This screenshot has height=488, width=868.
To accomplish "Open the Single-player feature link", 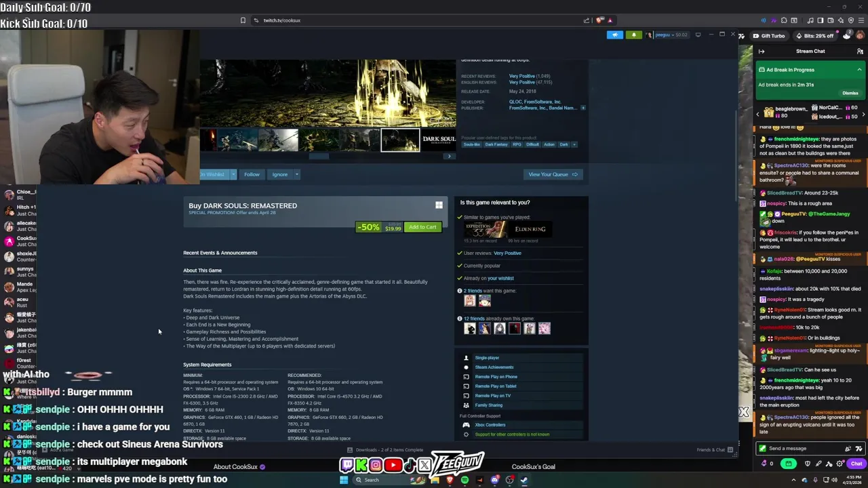I will click(x=487, y=358).
